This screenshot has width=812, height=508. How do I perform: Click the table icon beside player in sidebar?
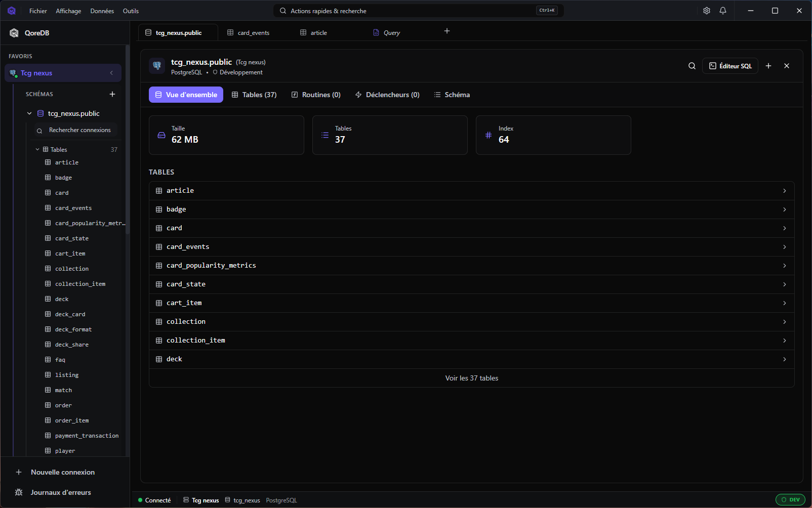click(x=48, y=450)
